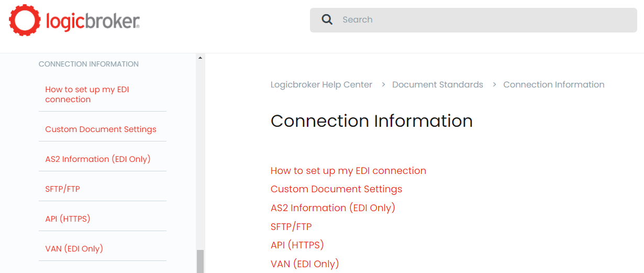Click the CONNECTION INFORMATION sidebar heading
644x273 pixels.
point(88,64)
